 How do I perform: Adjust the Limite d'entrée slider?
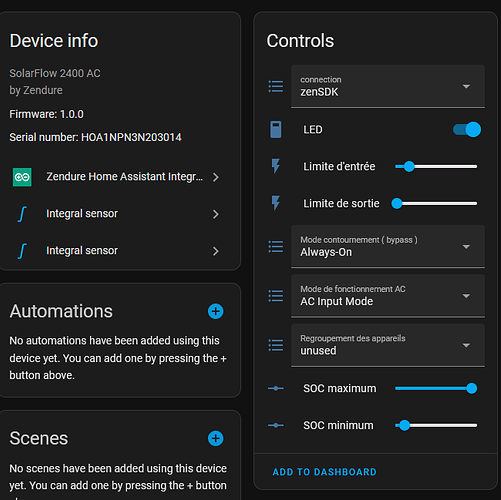436,166
